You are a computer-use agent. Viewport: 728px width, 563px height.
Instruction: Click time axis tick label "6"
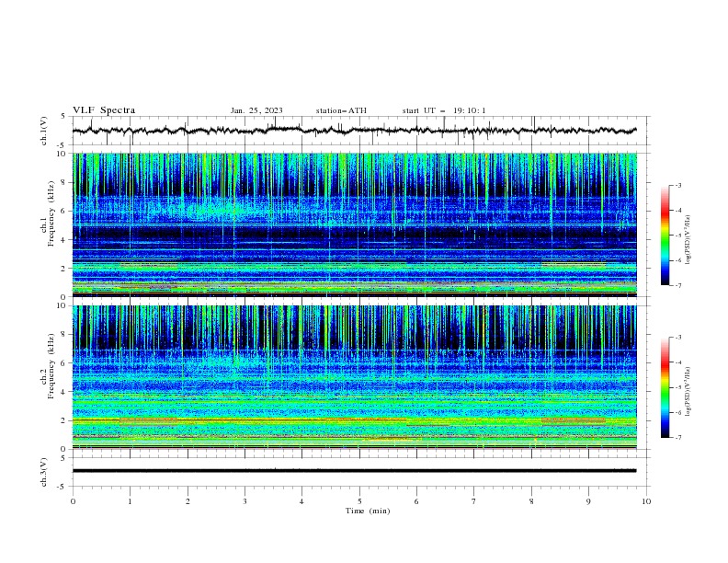tap(416, 501)
